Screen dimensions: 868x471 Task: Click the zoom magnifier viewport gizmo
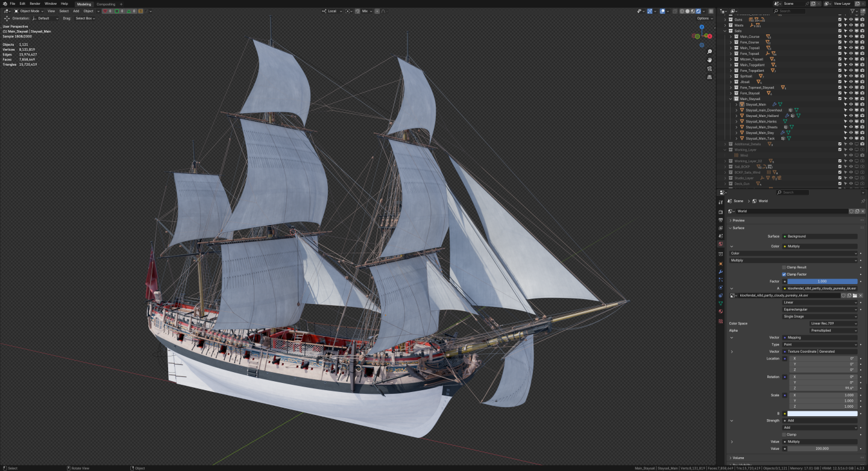coord(709,52)
